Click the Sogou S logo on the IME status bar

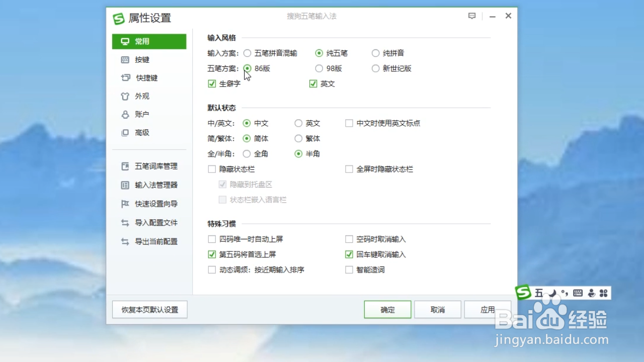point(524,292)
